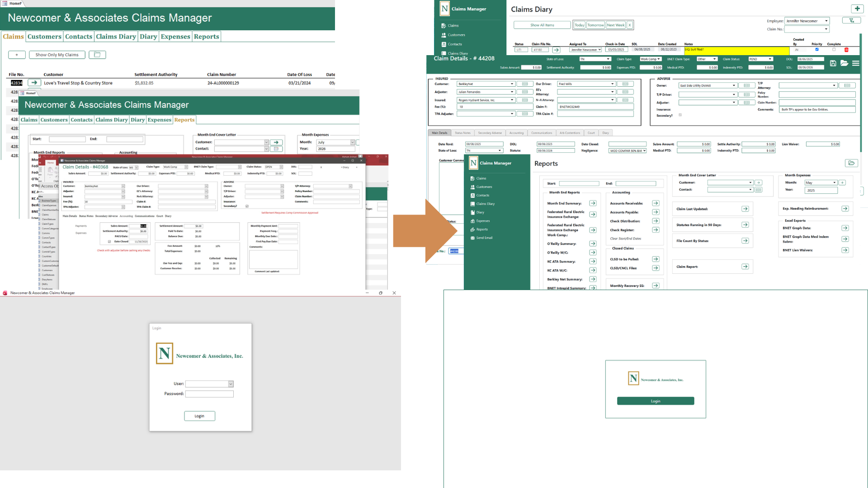Open the Love's Travel Stop claim row arrow
The width and height of the screenshot is (868, 488).
[34, 83]
